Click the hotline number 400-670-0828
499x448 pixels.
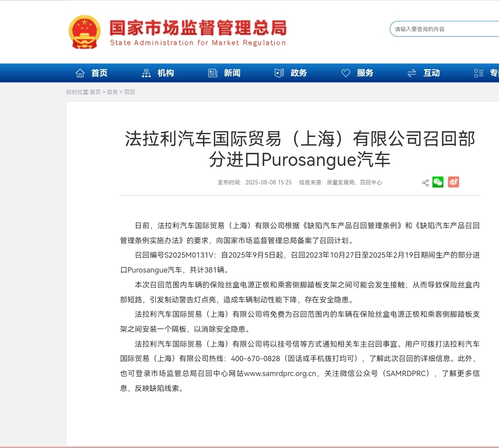pyautogui.click(x=255, y=358)
